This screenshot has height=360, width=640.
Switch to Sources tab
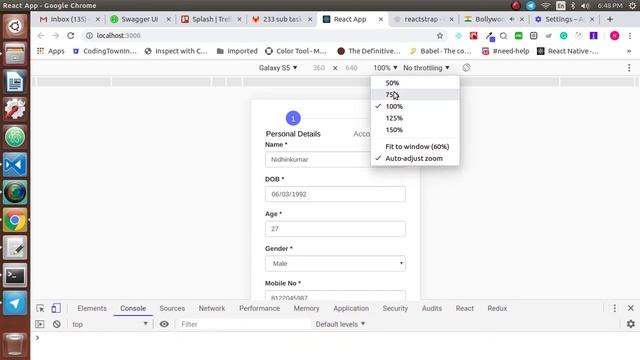172,308
